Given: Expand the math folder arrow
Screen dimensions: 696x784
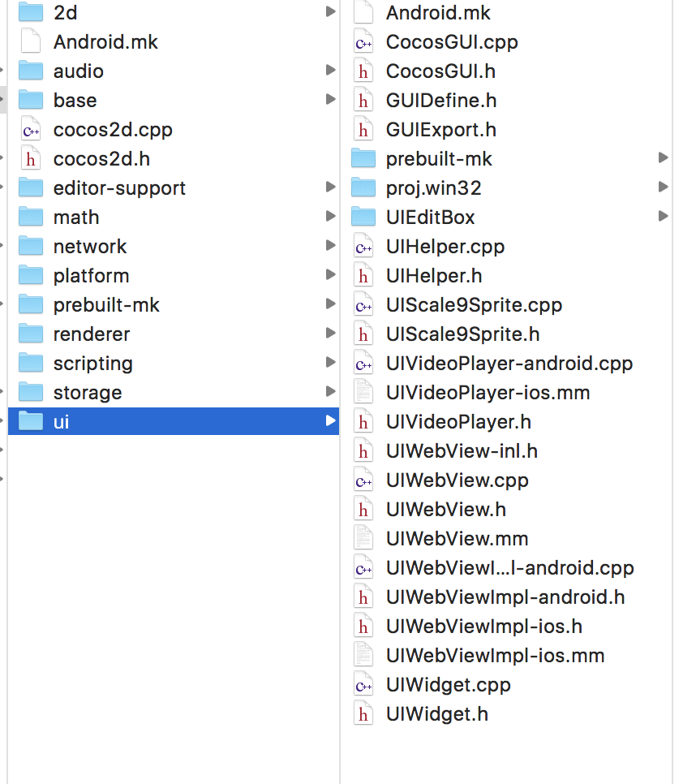Looking at the screenshot, I should (330, 216).
